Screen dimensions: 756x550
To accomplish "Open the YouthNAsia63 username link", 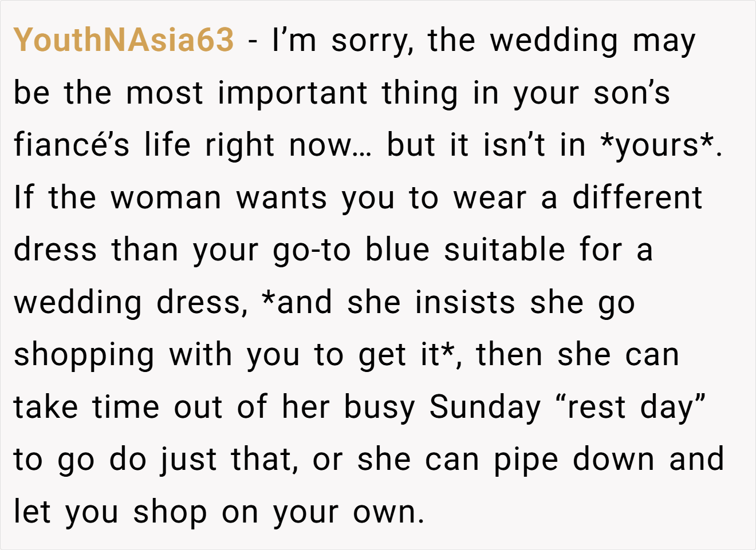I will (x=124, y=40).
